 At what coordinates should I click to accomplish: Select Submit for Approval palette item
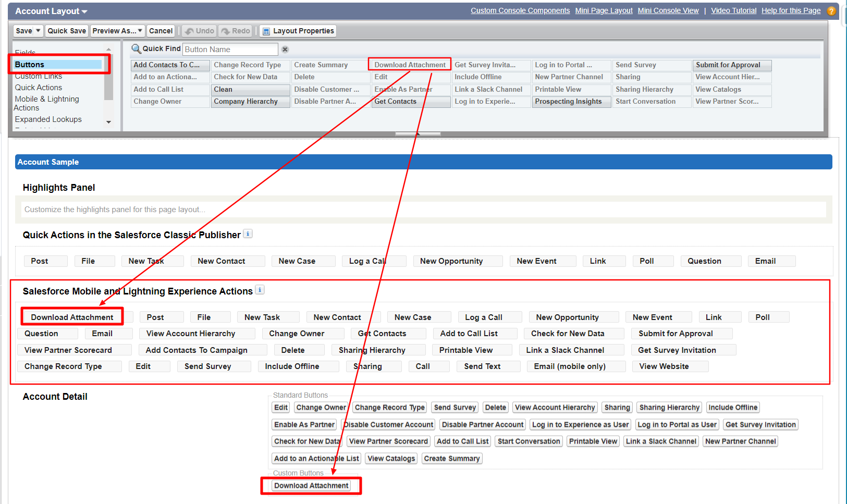tap(732, 65)
